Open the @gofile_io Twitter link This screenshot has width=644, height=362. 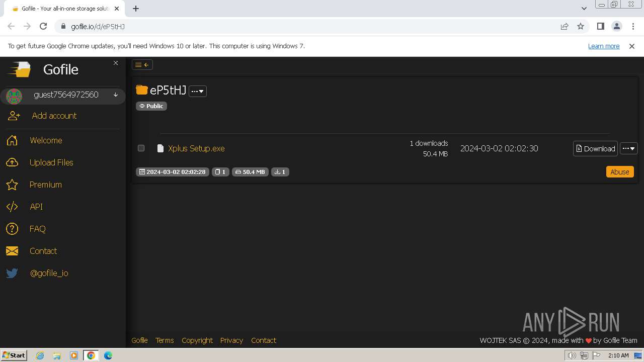click(49, 273)
